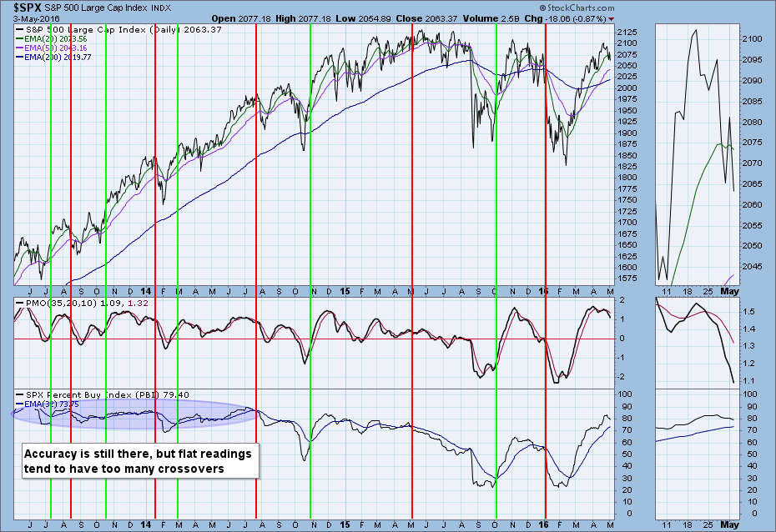The image size is (776, 532).
Task: Click the PMO(35,20,10) indicator label
Action: (x=62, y=303)
